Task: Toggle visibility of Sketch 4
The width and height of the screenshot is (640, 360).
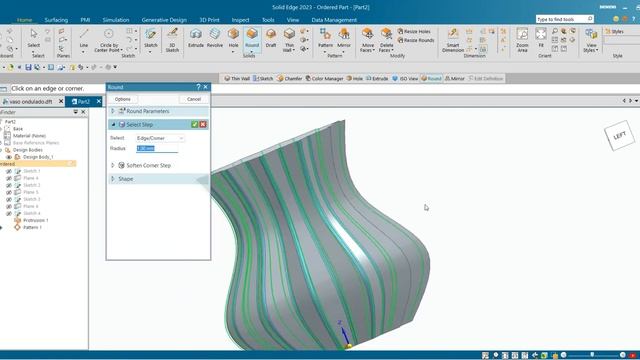Action: [9, 213]
